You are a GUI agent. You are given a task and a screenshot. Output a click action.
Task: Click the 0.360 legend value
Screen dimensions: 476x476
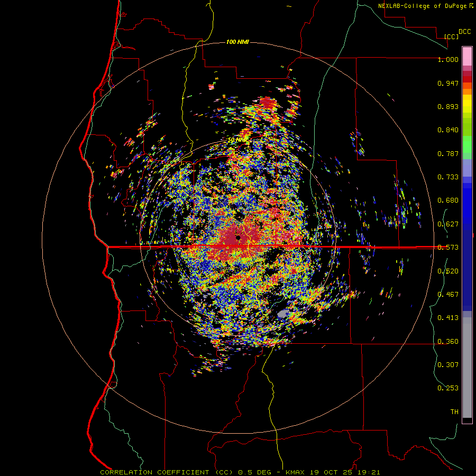[448, 342]
